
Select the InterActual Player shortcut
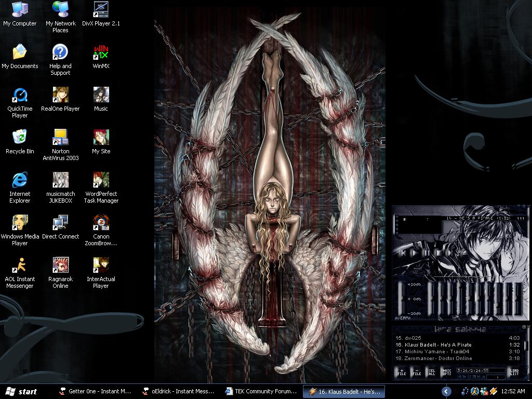pos(101,273)
